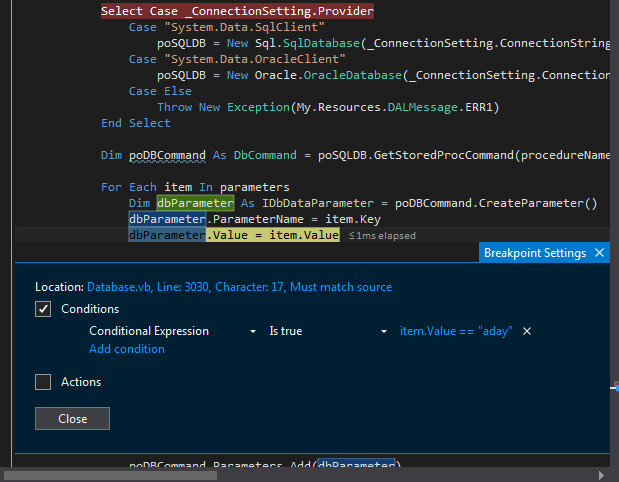Enable the Actions checkbox
Screen dimensions: 619x482
point(43,381)
